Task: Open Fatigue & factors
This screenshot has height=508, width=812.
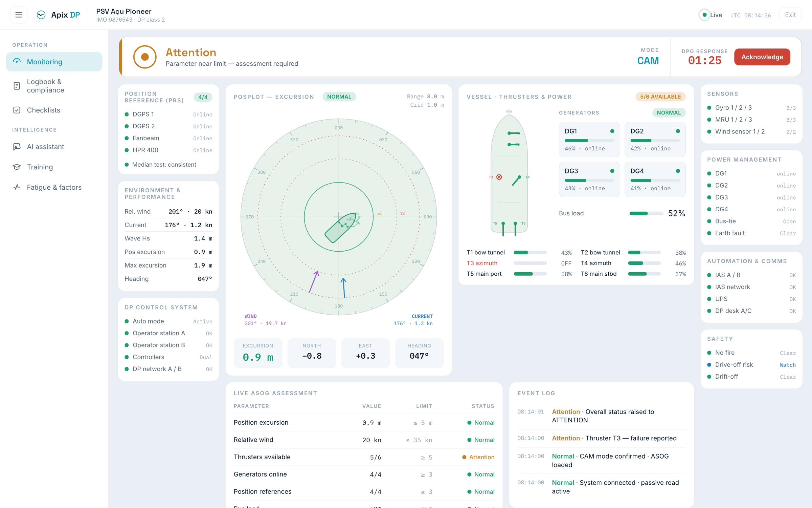Action: (x=54, y=187)
